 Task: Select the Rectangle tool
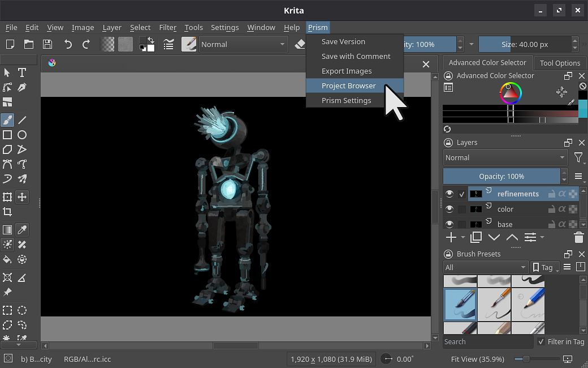pyautogui.click(x=7, y=135)
